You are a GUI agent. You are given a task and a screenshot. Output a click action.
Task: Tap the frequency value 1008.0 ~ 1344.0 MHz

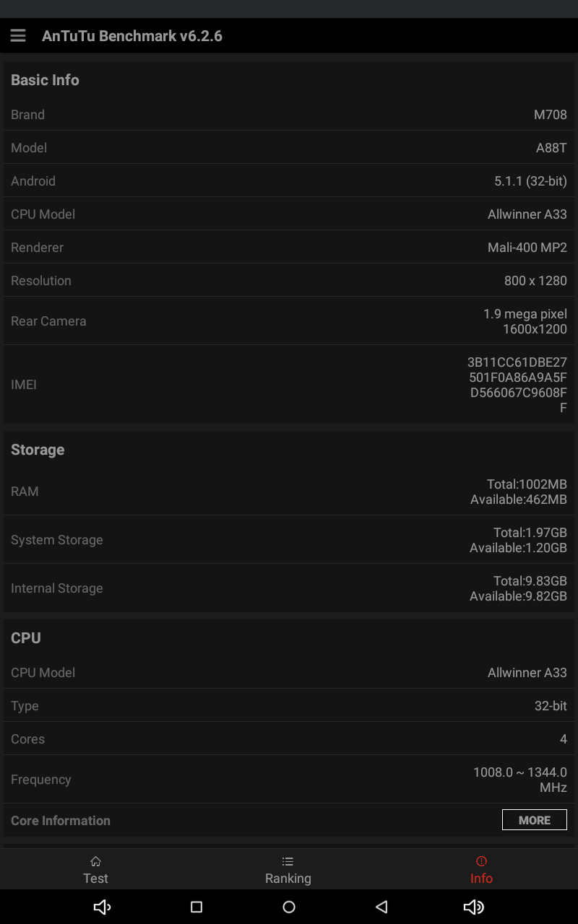[520, 780]
